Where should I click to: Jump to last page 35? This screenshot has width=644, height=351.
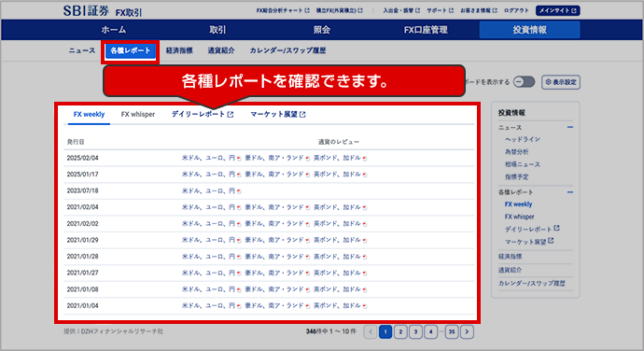452,331
